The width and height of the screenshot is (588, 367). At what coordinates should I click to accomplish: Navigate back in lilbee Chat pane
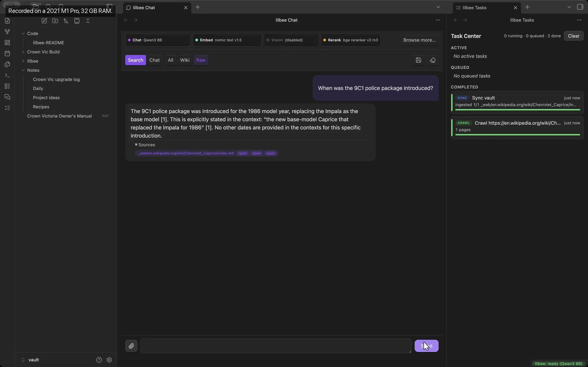tap(126, 20)
